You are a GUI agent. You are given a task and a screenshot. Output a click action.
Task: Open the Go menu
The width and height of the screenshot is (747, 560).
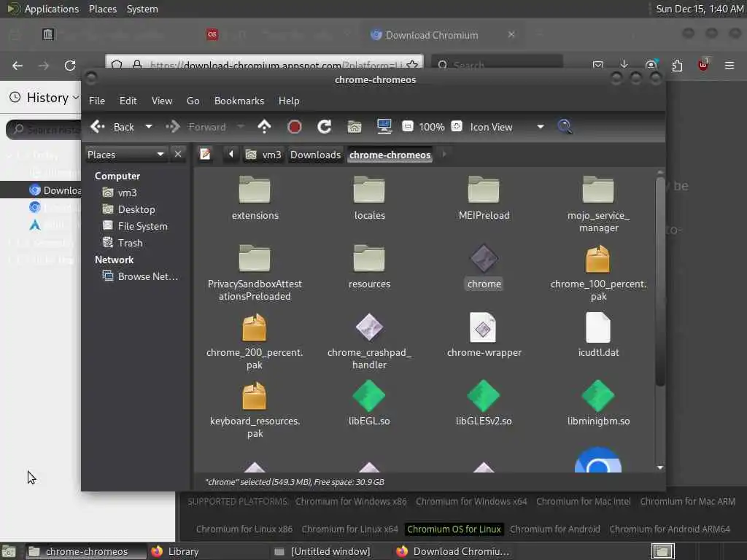click(193, 101)
